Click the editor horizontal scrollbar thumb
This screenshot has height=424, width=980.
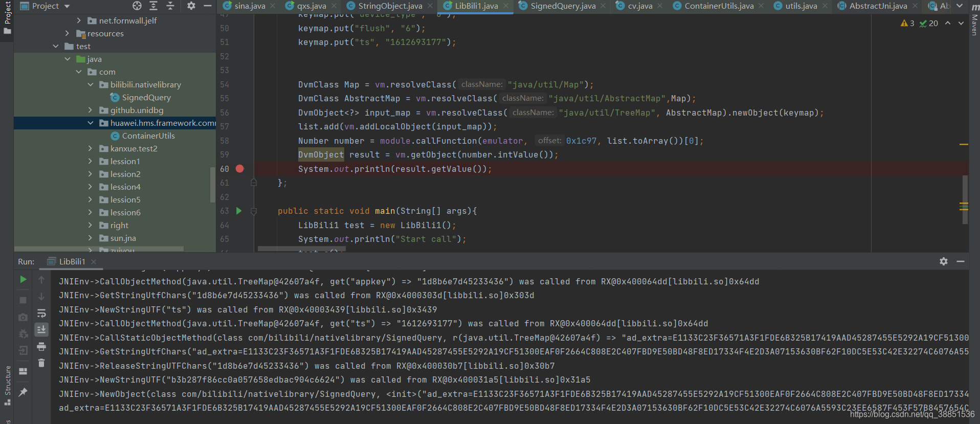(302, 249)
